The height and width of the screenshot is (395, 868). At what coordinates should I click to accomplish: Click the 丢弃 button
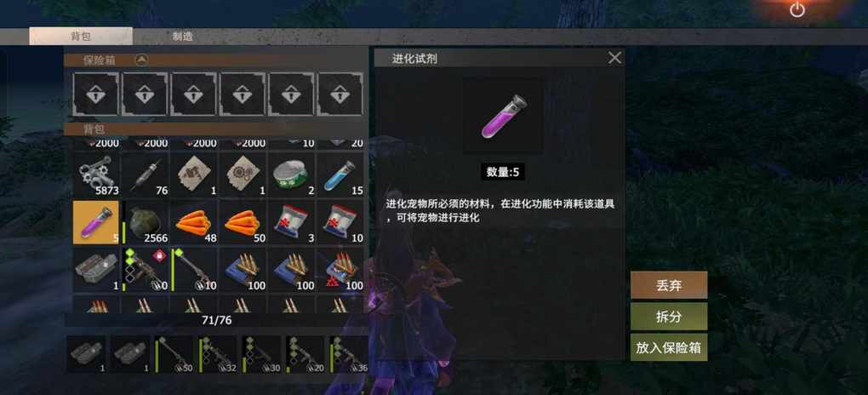coord(669,285)
